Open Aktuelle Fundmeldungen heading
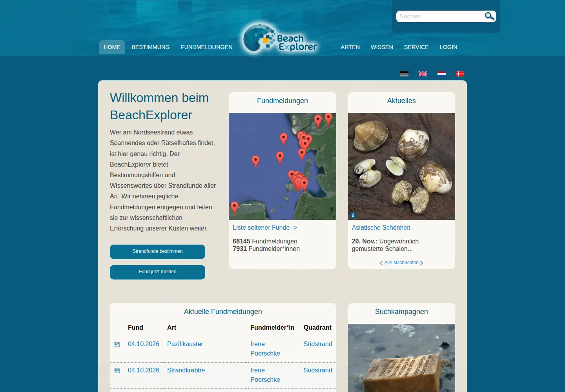This screenshot has width=565, height=392. point(223,312)
